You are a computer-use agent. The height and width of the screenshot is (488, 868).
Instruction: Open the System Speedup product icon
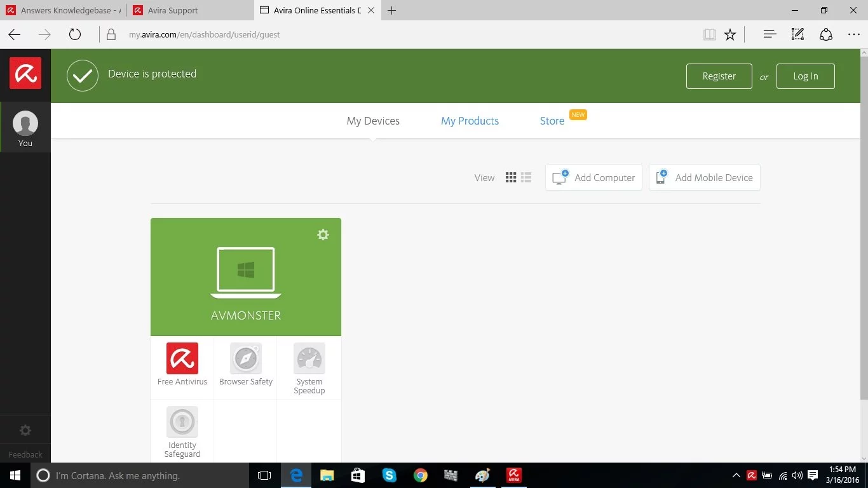click(x=309, y=359)
